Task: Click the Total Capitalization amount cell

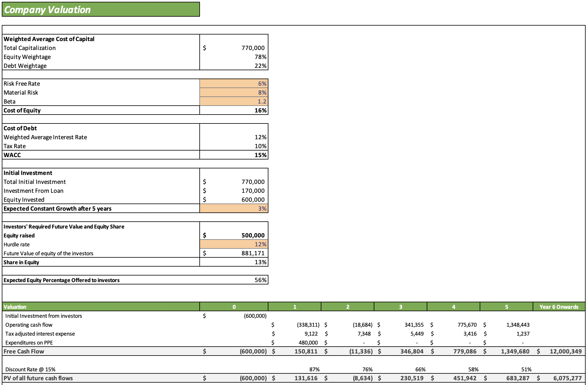Action: (234, 48)
